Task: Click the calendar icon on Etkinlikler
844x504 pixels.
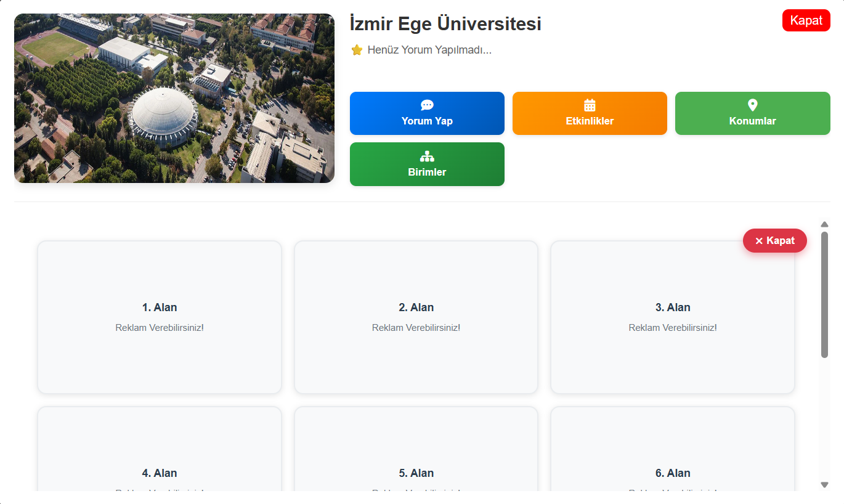Action: pos(590,105)
